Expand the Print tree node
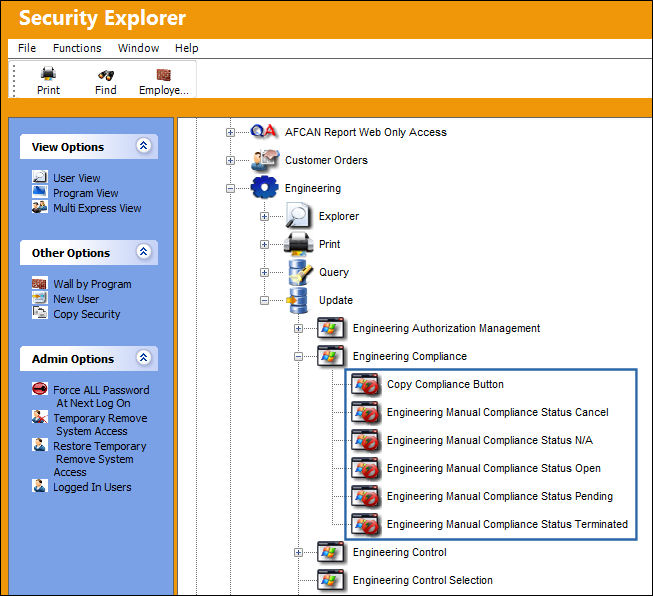The width and height of the screenshot is (653, 596). 264,244
